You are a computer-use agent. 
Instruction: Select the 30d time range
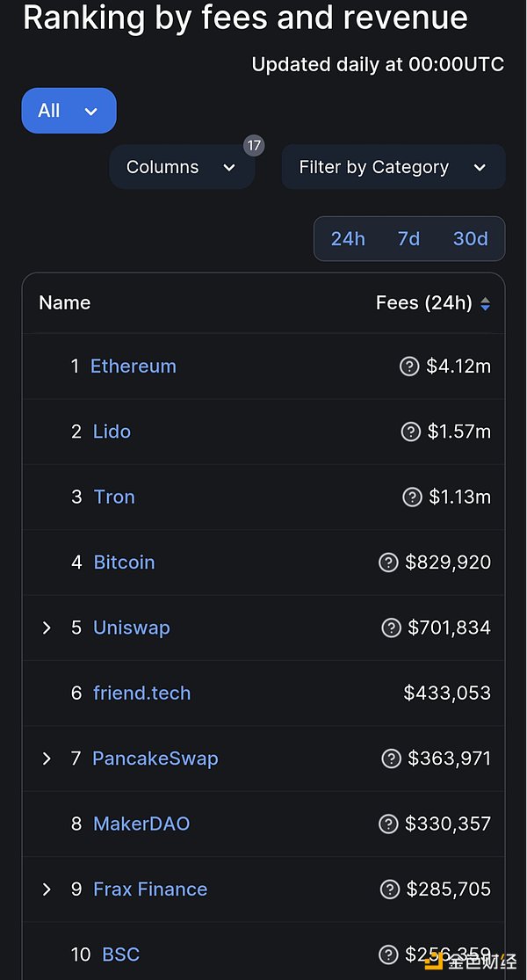click(470, 239)
